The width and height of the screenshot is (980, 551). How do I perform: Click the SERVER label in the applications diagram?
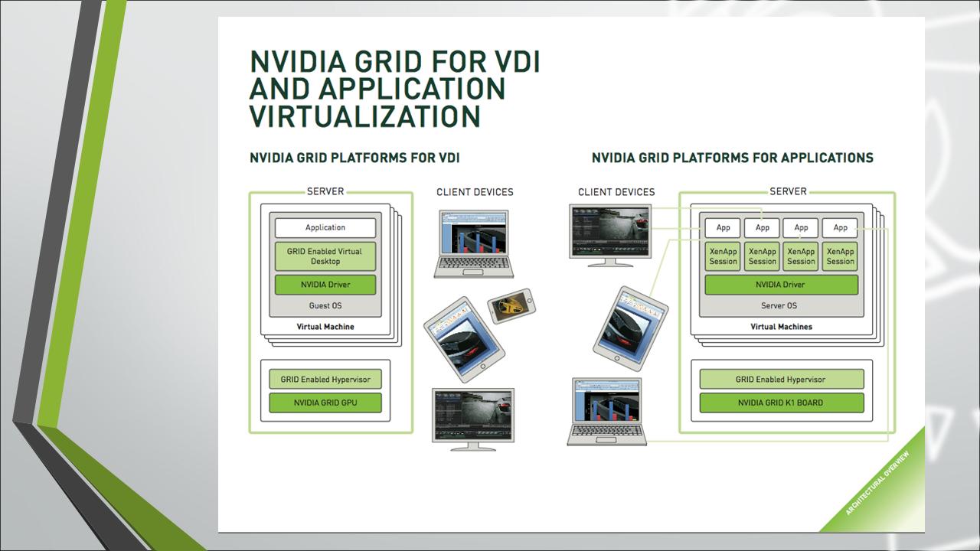click(789, 191)
